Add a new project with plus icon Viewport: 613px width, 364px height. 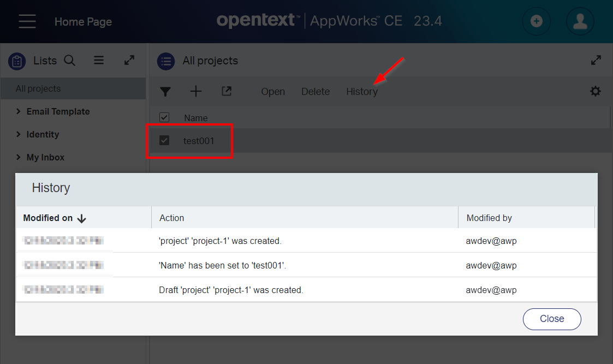click(x=195, y=92)
